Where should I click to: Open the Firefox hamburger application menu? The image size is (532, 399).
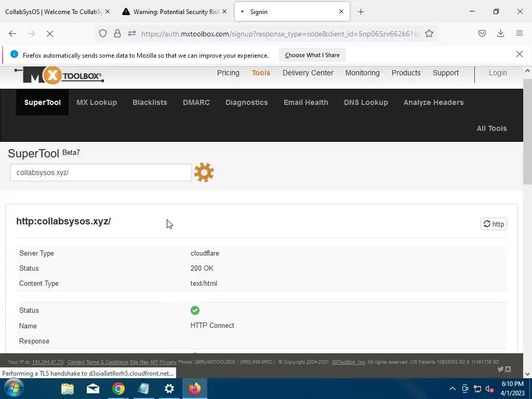[x=520, y=33]
